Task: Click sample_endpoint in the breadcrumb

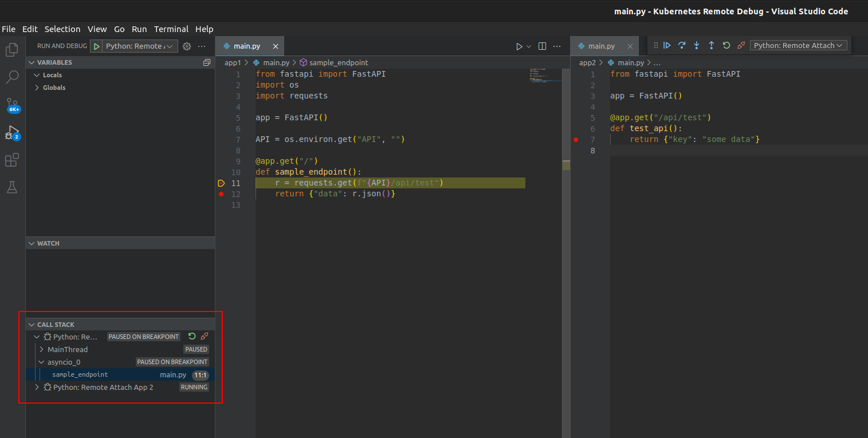Action: click(339, 62)
